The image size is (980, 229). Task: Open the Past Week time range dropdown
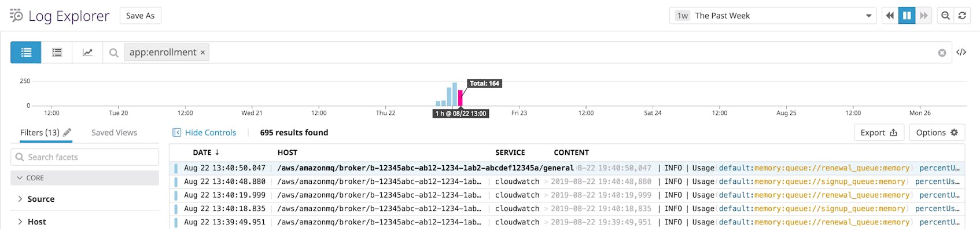point(773,16)
